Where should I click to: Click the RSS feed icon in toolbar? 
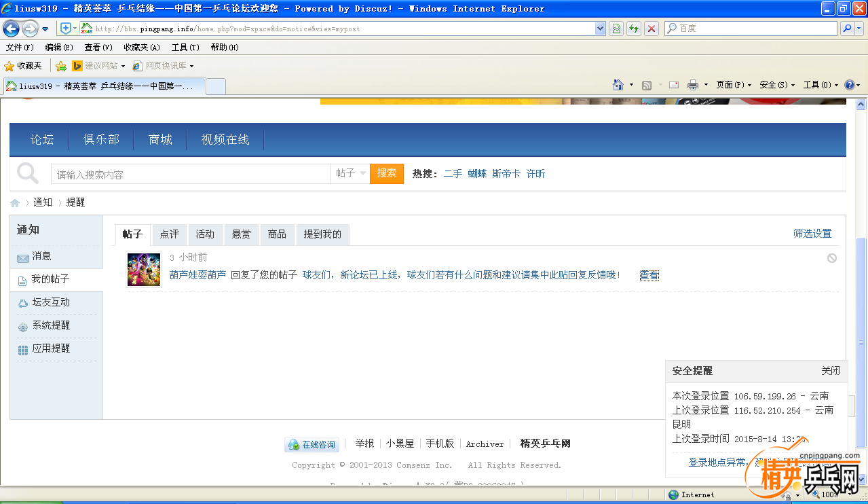click(x=645, y=84)
